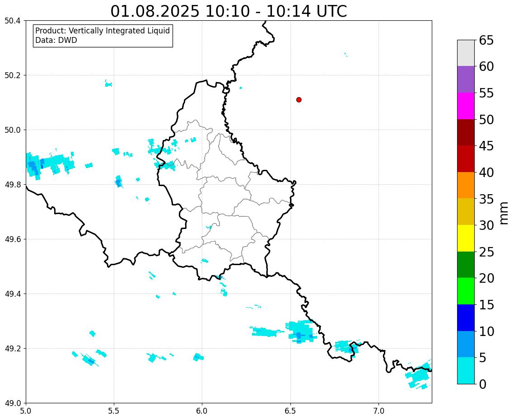Select the purple 55-60 mm color band
The height and width of the screenshot is (420, 514).
(466, 79)
